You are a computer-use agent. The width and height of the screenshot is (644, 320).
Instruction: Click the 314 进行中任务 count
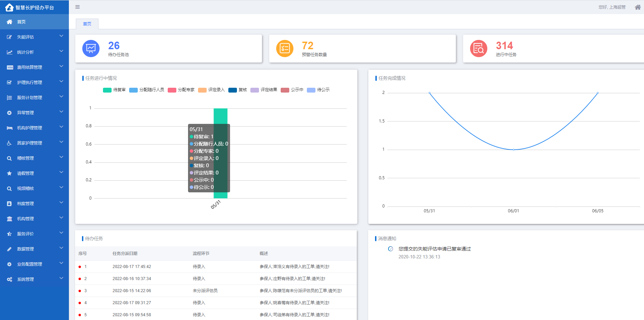(x=504, y=45)
